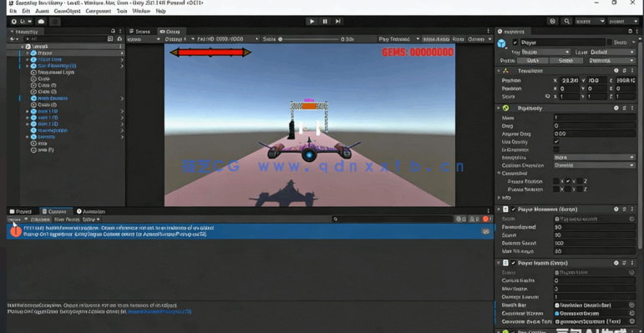The width and height of the screenshot is (644, 333).
Task: Open Rigidbody component preset icon
Action: (624, 108)
